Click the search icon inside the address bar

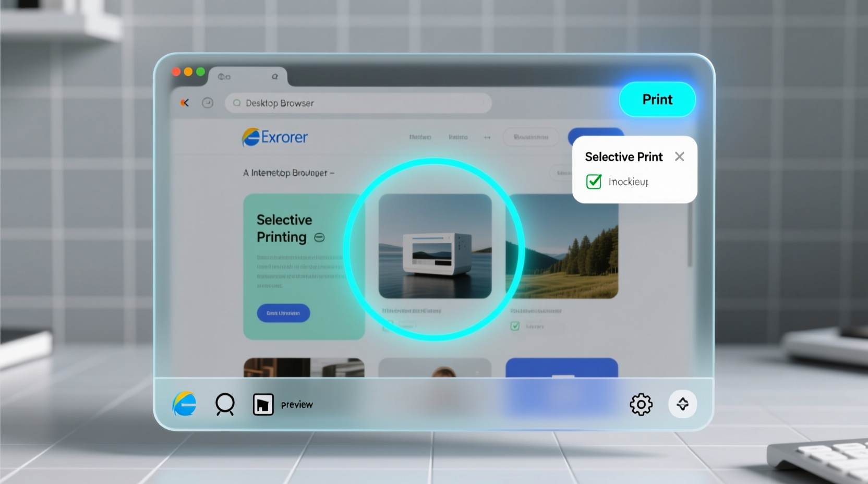(237, 103)
